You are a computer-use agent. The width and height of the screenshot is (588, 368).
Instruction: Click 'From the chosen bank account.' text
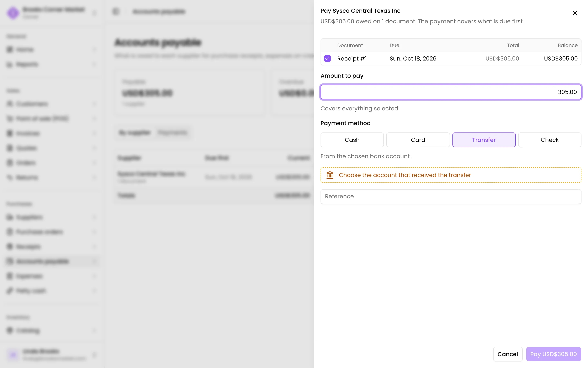(x=365, y=156)
